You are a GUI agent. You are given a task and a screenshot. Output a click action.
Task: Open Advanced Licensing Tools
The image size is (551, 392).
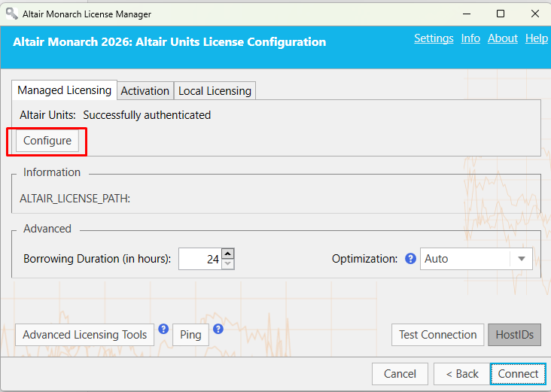(x=85, y=335)
